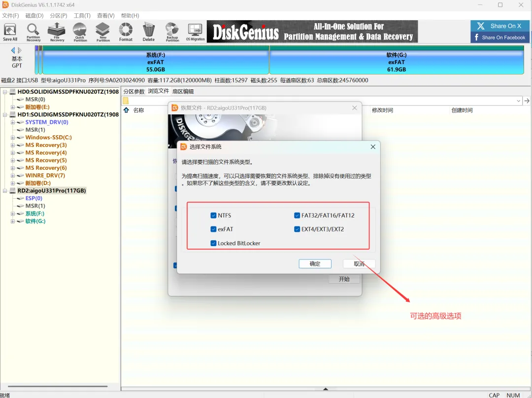Click the horizontal scrollbar in disk tree

[58, 386]
